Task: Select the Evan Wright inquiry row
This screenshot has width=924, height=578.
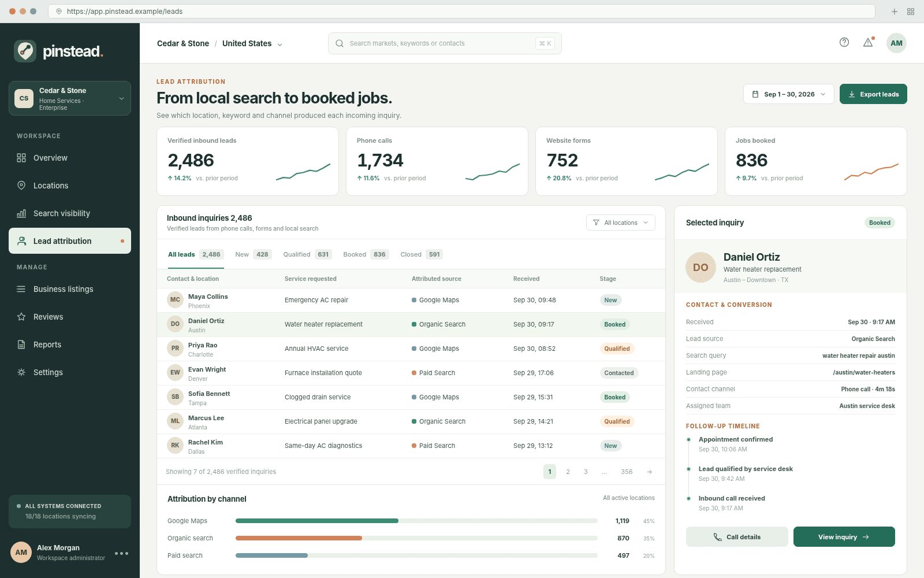Action: pos(411,373)
